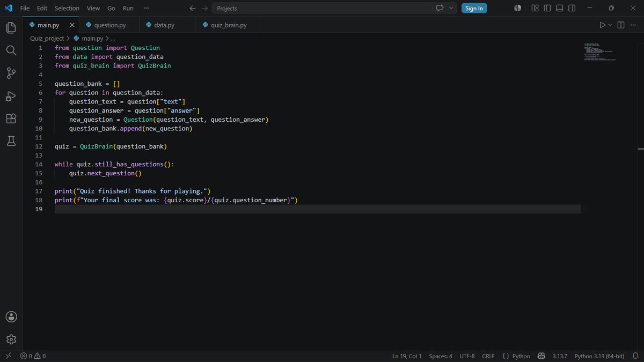Image resolution: width=644 pixels, height=362 pixels.
Task: Open the Source Control view
Action: coord(11,73)
